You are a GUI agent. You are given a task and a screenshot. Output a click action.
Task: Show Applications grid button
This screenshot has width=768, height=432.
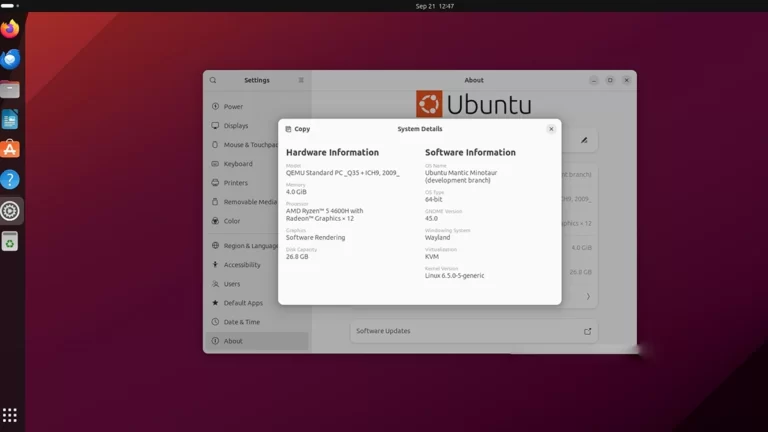coord(10,415)
